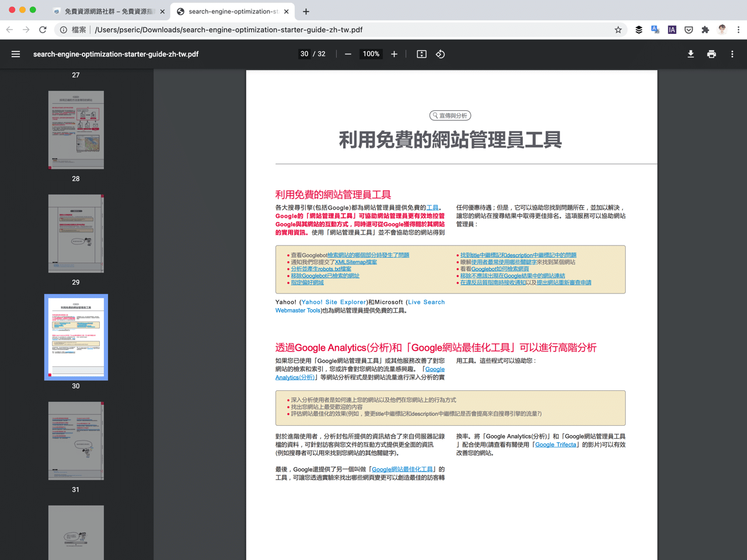Go forward in browser history
The width and height of the screenshot is (747, 560).
tap(26, 30)
